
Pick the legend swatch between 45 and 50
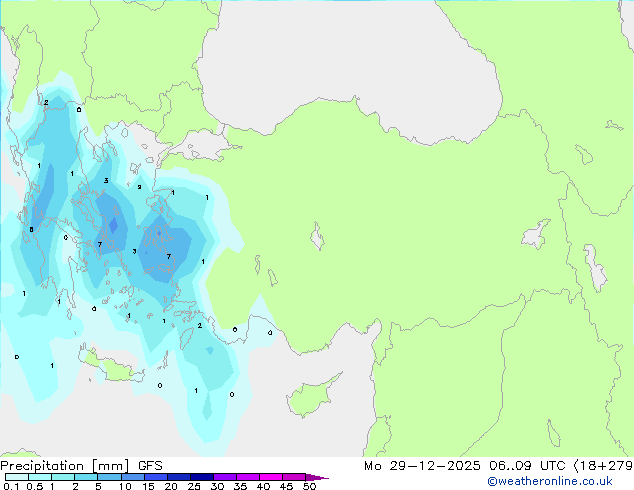294,477
